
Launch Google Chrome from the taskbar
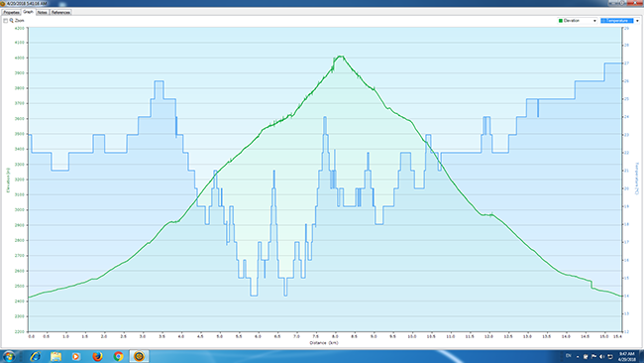tap(118, 356)
